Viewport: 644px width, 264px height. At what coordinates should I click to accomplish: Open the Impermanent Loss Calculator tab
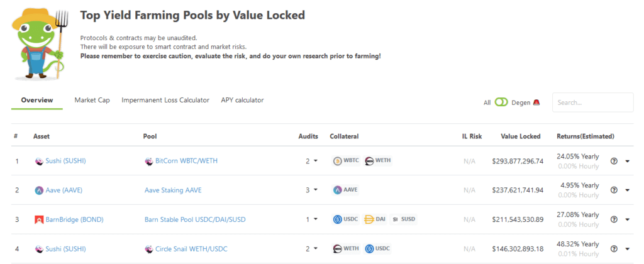click(x=165, y=101)
